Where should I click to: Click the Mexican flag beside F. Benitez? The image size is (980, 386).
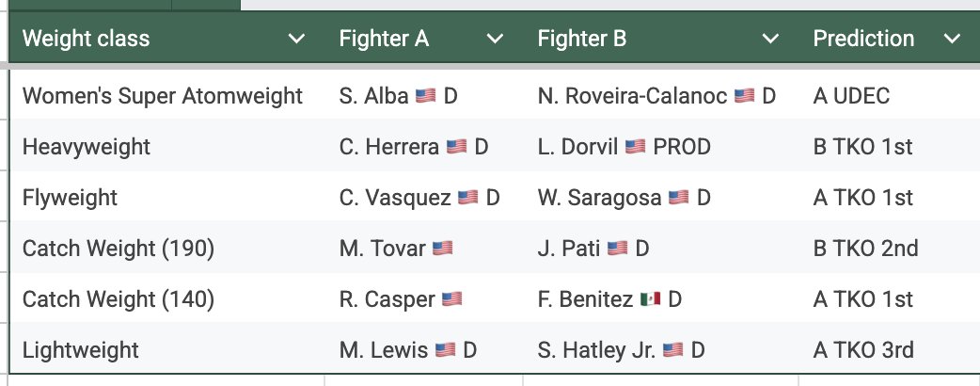[x=650, y=299]
